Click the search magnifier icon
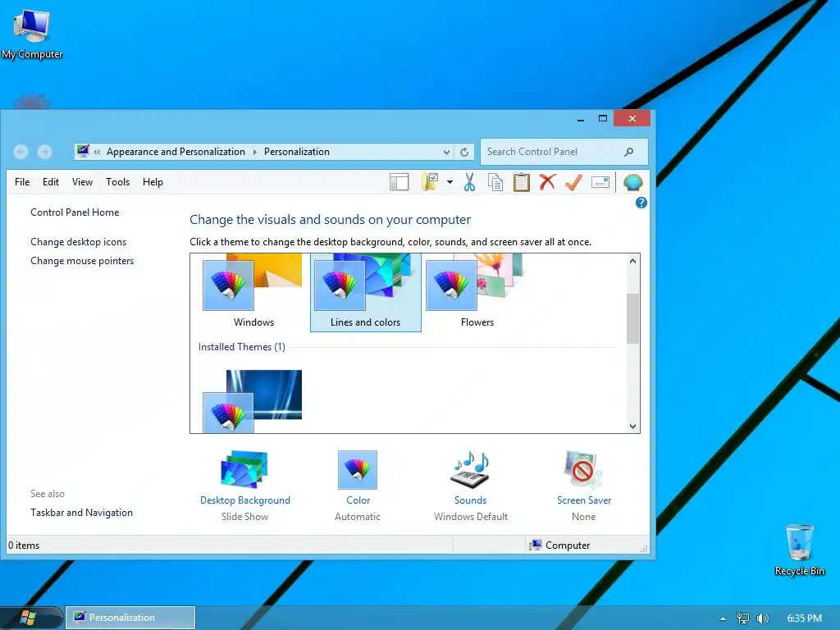 [x=629, y=152]
